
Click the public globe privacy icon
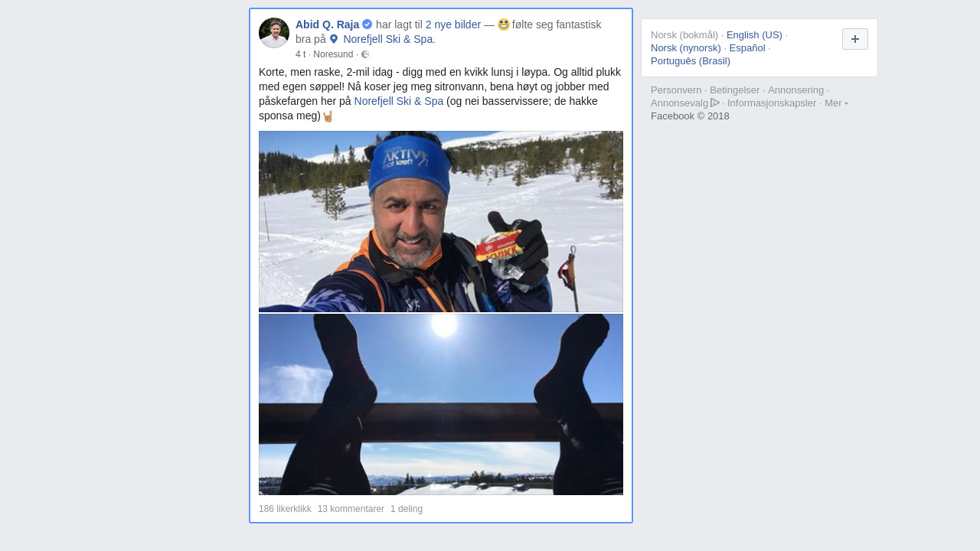(x=365, y=54)
